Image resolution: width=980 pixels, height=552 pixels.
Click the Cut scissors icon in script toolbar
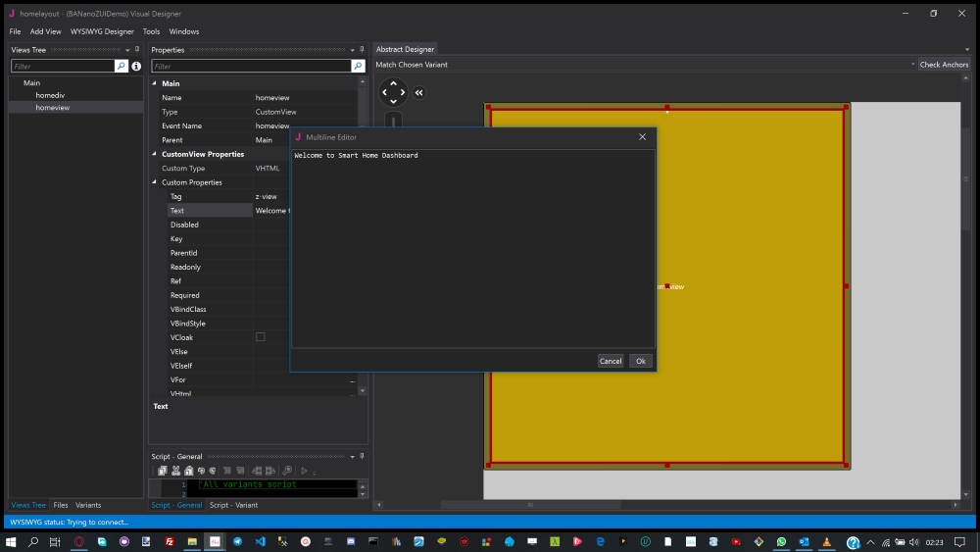point(175,471)
